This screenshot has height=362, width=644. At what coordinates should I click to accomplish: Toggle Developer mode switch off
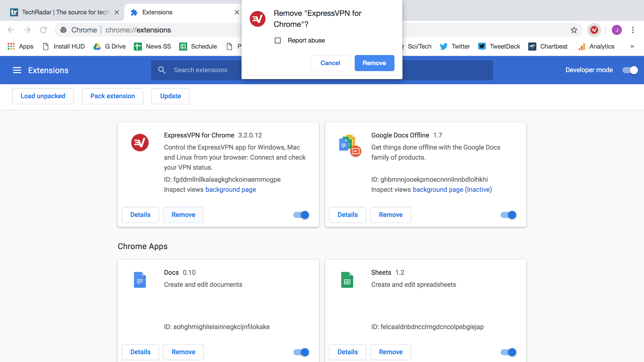(630, 70)
